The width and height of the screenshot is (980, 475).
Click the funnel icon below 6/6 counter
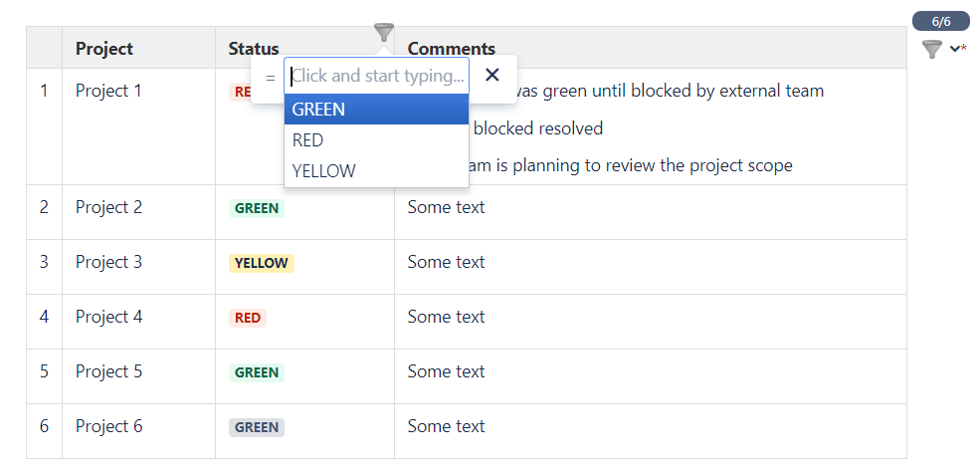tap(932, 50)
